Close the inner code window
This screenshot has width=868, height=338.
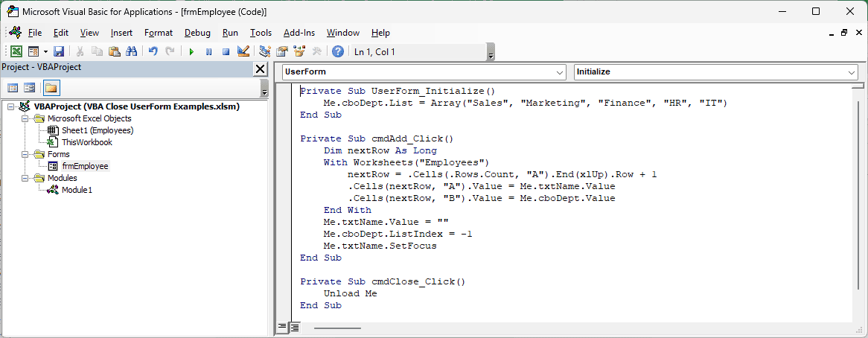tap(858, 33)
